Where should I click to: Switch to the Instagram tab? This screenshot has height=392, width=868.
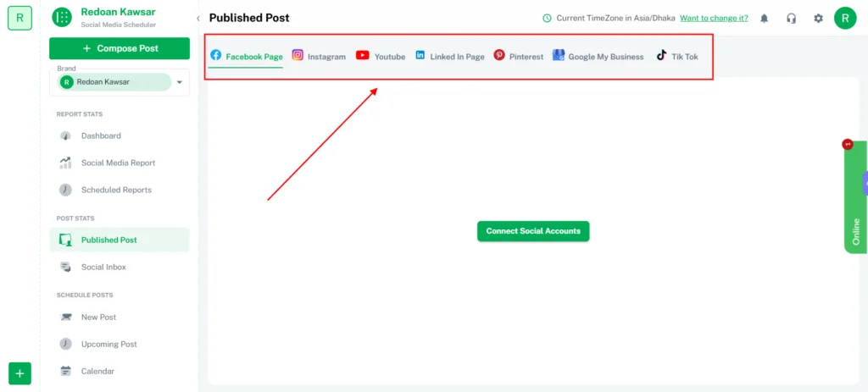(x=319, y=56)
